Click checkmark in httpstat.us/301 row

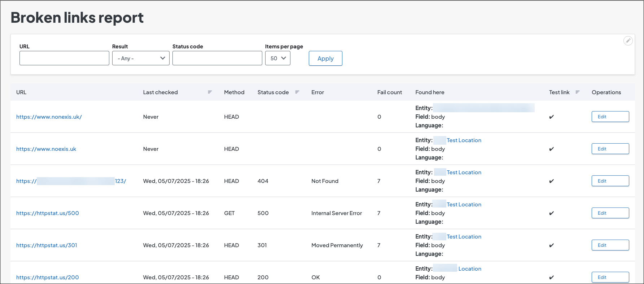coord(551,245)
